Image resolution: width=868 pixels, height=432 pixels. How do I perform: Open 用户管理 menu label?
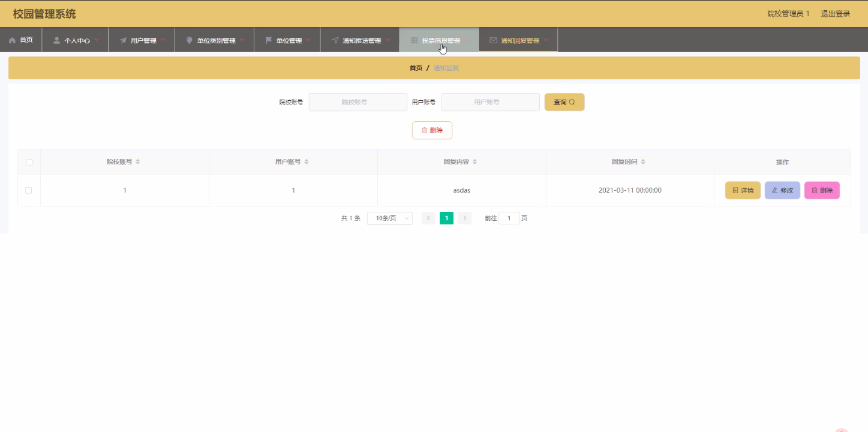tap(143, 41)
